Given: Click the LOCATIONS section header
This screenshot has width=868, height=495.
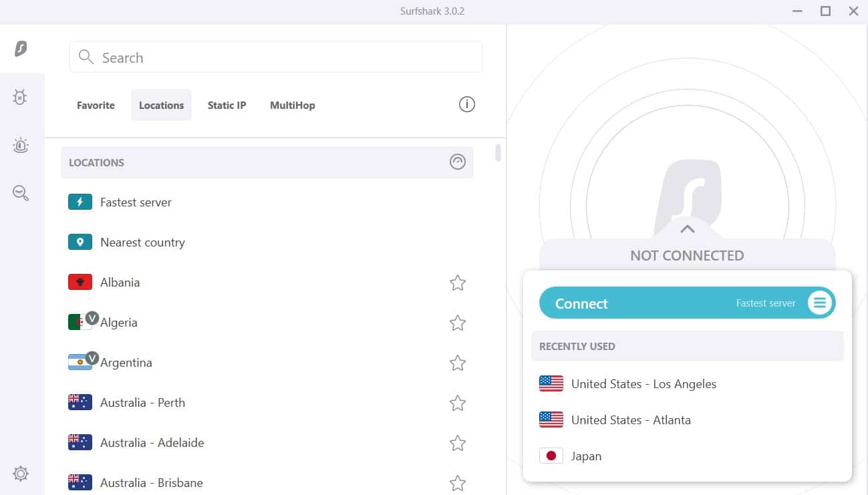Looking at the screenshot, I should [267, 162].
